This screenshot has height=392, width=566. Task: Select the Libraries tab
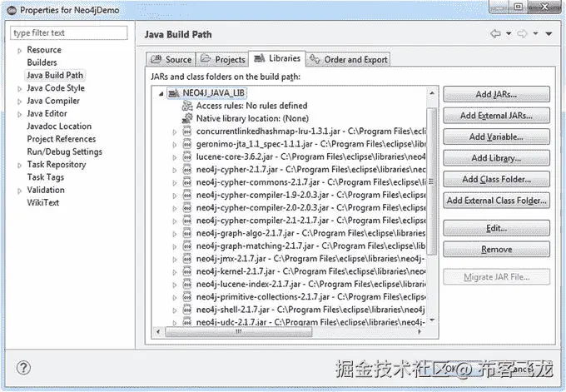click(277, 58)
